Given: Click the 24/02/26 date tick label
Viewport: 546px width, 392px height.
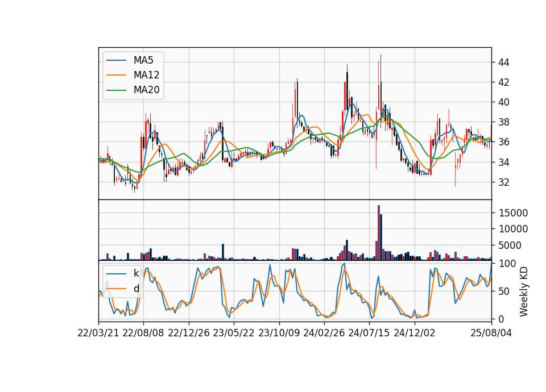Looking at the screenshot, I should pyautogui.click(x=324, y=333).
